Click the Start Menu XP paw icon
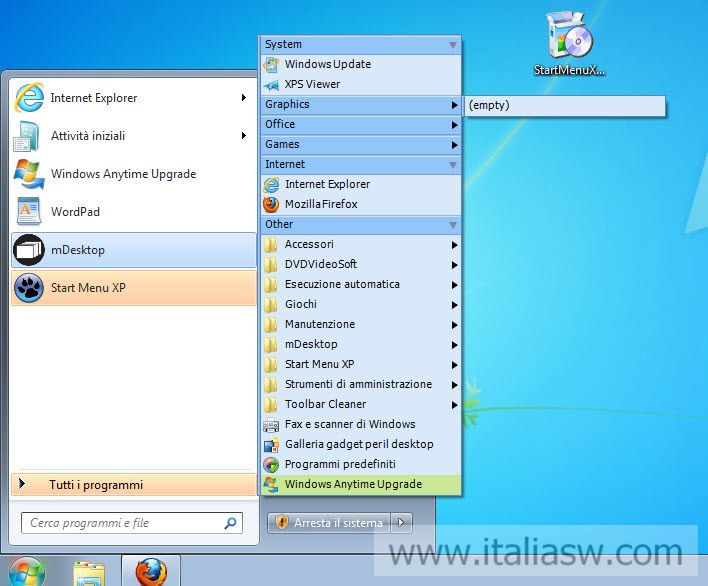The height and width of the screenshot is (586, 708). coord(29,288)
